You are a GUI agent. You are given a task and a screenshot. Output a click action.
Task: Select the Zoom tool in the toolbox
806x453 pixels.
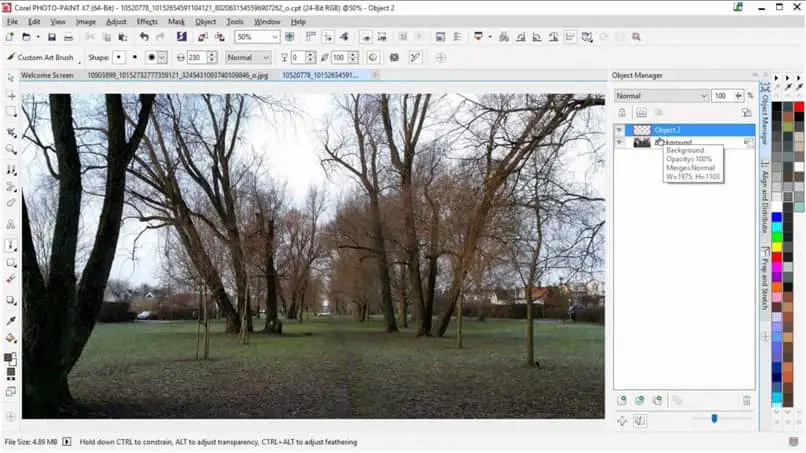point(11,150)
